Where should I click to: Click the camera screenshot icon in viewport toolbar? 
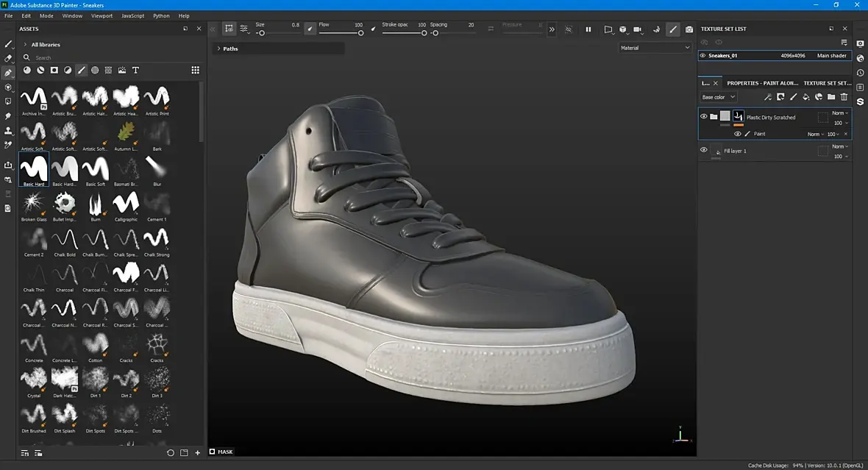click(x=689, y=29)
